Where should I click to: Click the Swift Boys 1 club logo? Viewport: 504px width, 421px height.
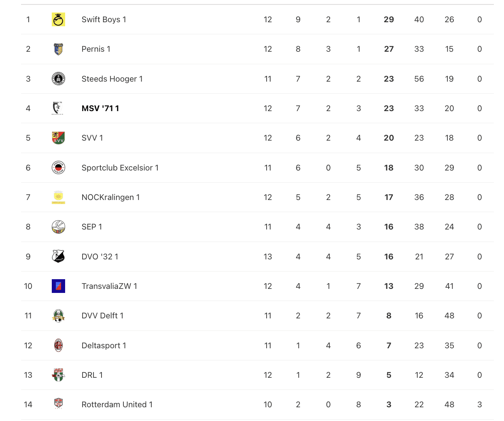[x=58, y=19]
